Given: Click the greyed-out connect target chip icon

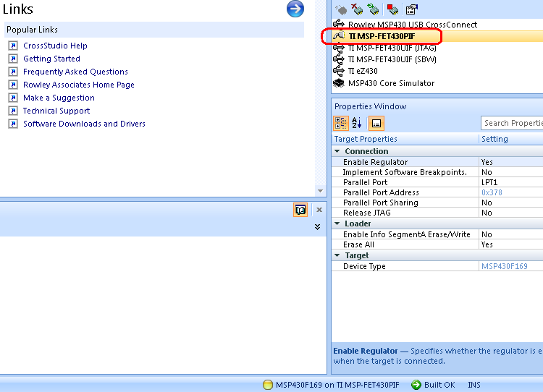Looking at the screenshot, I should tap(341, 9).
